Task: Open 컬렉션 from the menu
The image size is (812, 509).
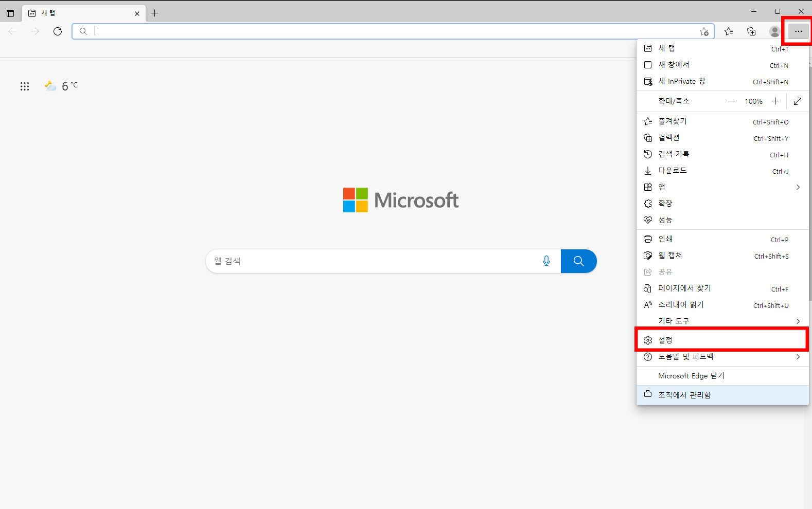Action: 722,138
